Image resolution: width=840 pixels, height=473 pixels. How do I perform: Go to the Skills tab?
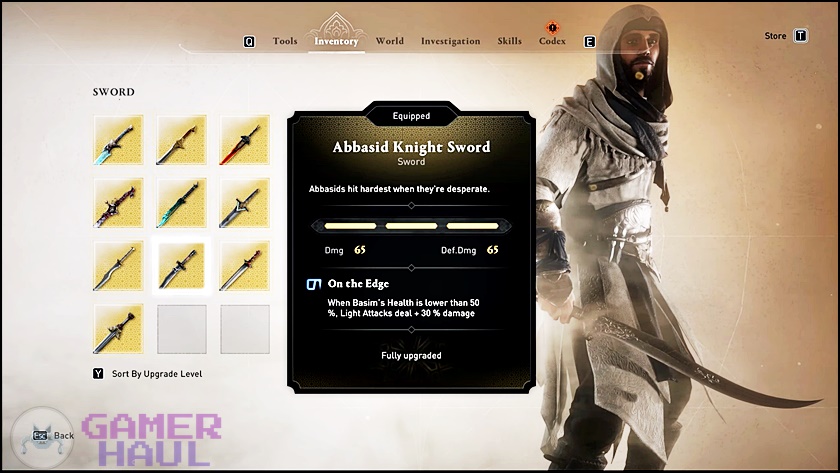coord(509,41)
